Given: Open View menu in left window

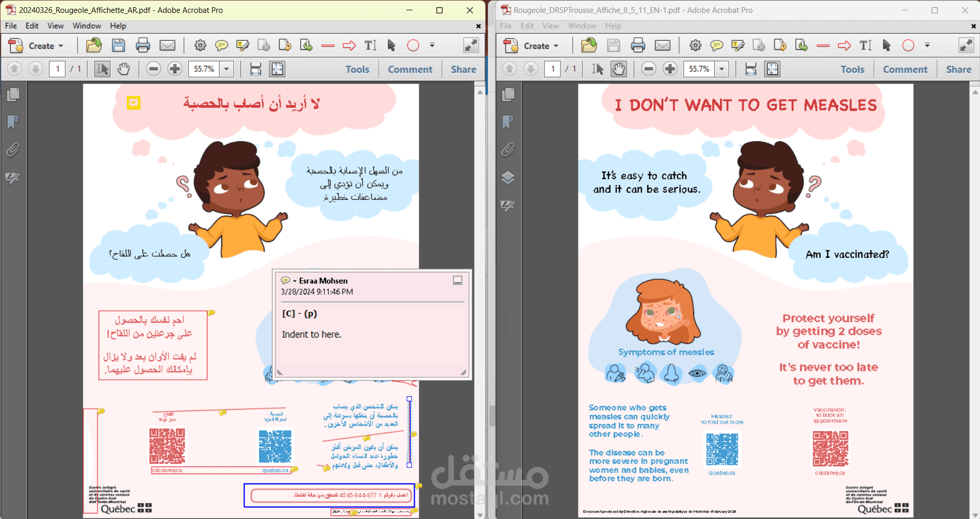Looking at the screenshot, I should [x=55, y=26].
